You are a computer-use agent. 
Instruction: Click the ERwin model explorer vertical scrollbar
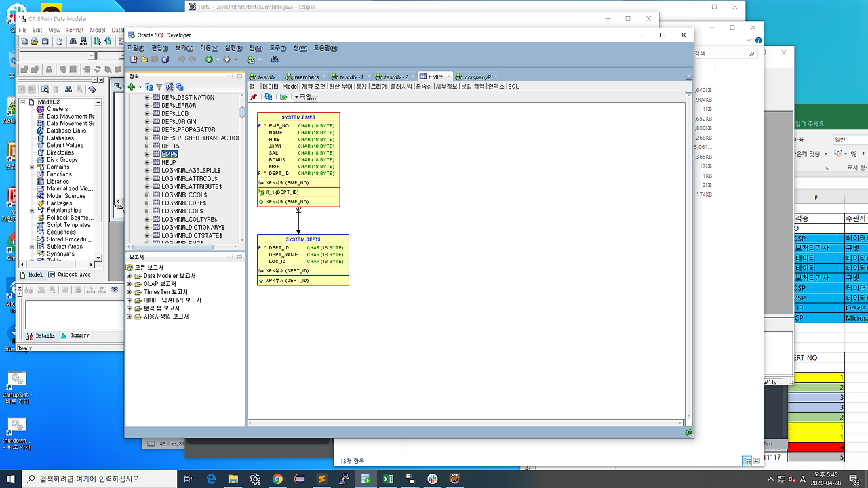(x=98, y=180)
